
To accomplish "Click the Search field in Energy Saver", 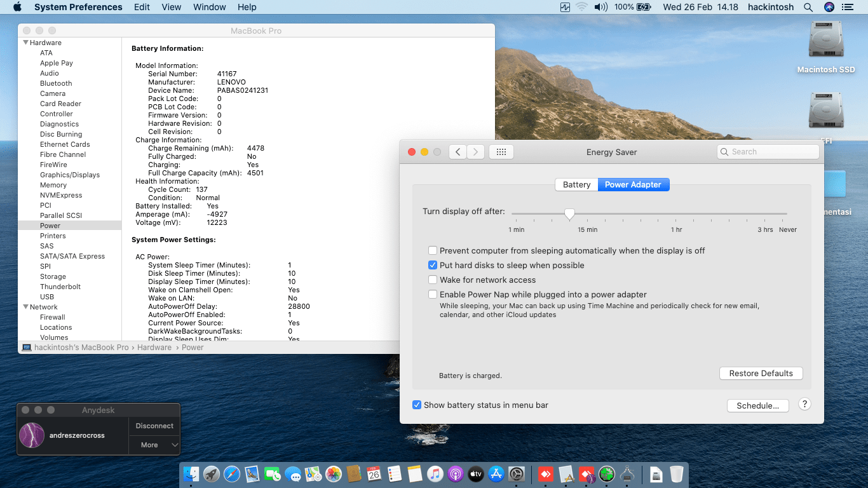I will pos(768,152).
